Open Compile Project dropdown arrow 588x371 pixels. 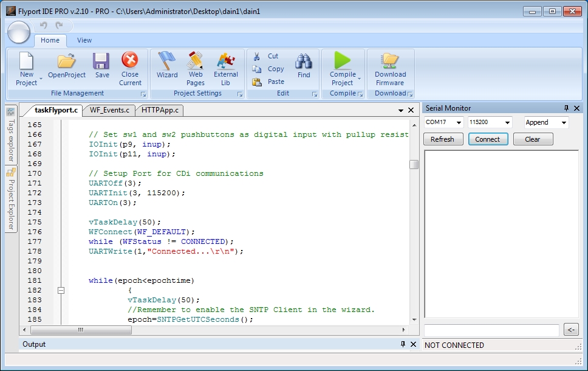click(359, 79)
